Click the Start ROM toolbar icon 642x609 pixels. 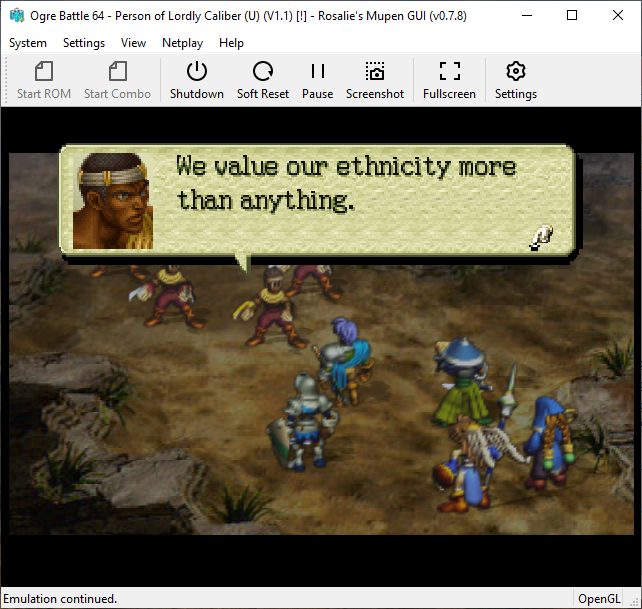44,80
